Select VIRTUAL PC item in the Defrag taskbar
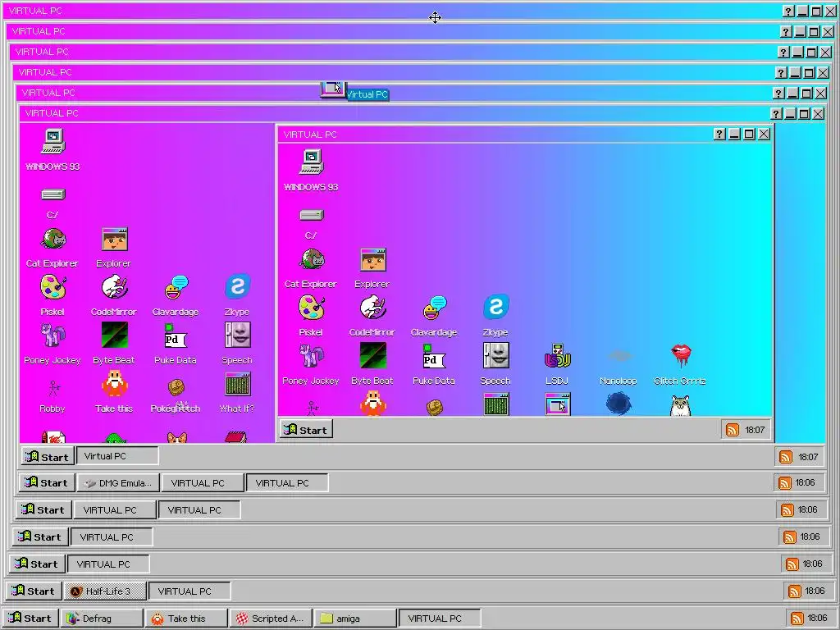 point(440,619)
